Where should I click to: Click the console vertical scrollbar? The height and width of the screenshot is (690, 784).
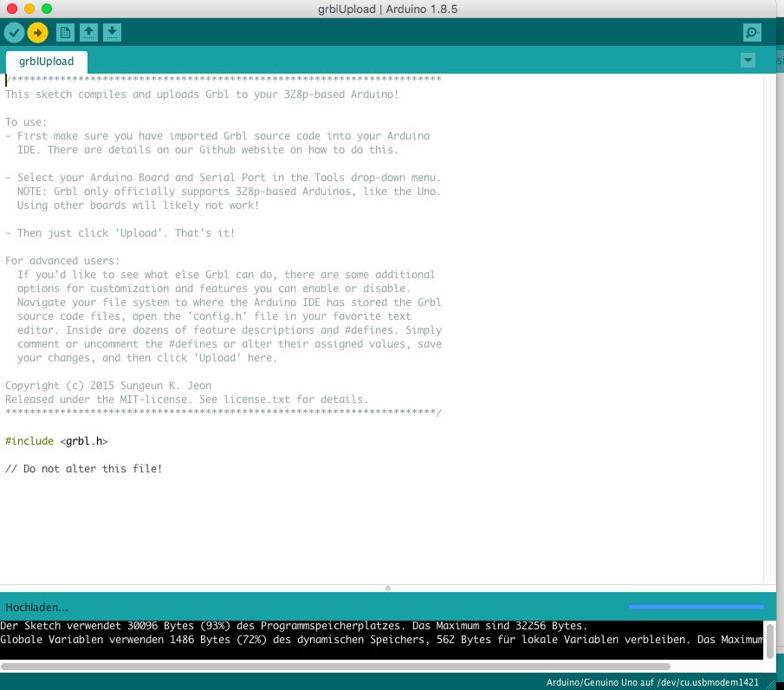click(x=770, y=641)
